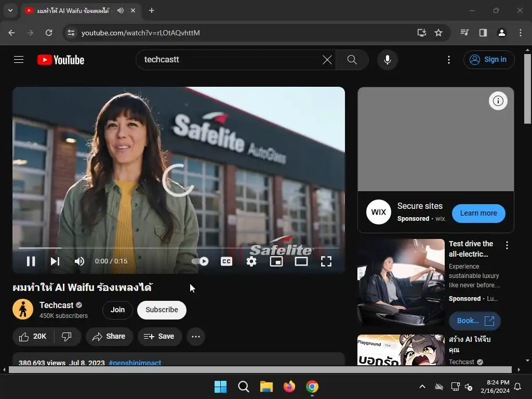Close the YouTube browser tab
Screen dimensions: 532x399
click(x=133, y=10)
